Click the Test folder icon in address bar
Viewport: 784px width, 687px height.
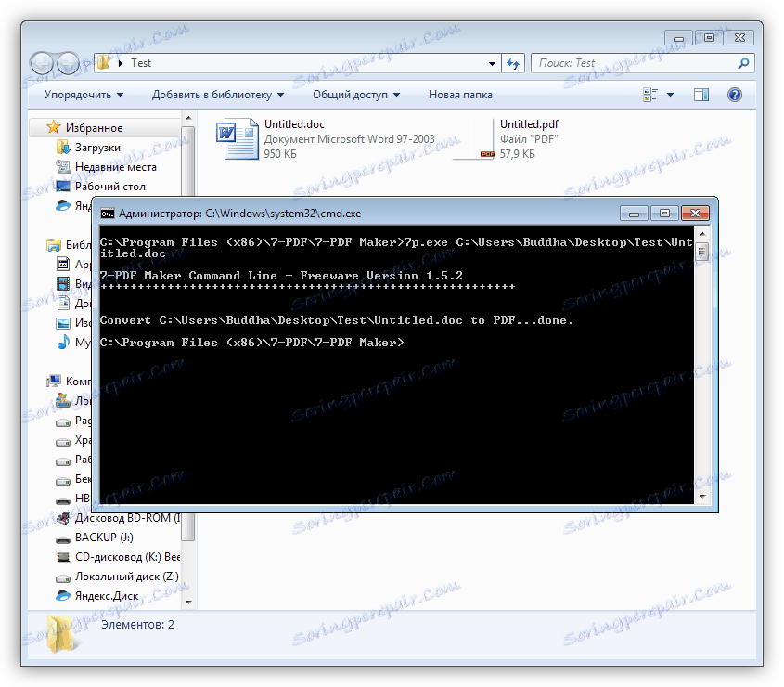click(104, 63)
